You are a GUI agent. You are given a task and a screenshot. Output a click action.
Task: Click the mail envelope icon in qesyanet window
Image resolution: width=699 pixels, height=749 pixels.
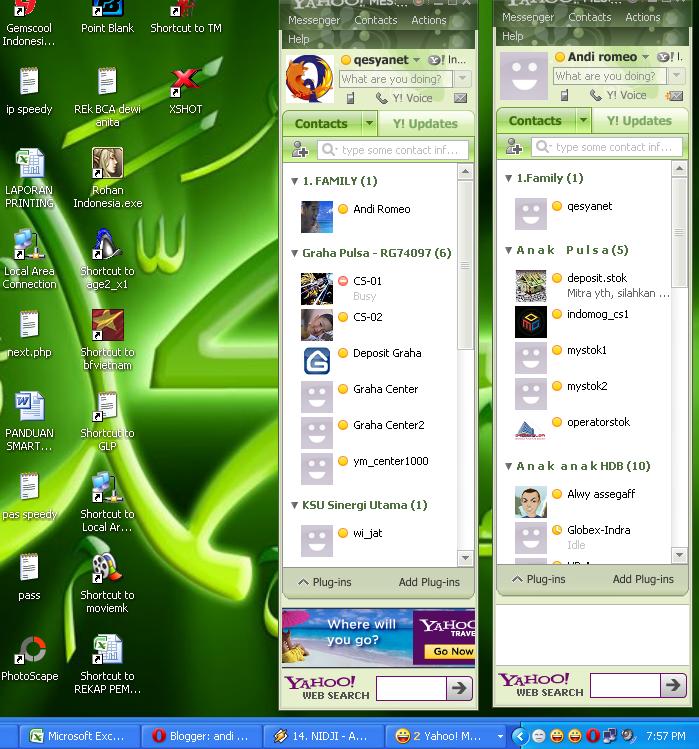(460, 98)
